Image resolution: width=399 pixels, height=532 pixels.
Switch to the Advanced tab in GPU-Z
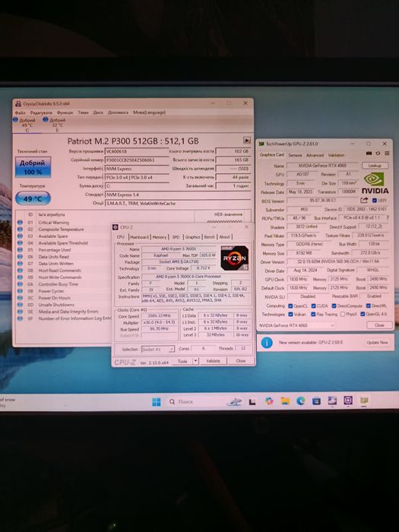tap(315, 155)
